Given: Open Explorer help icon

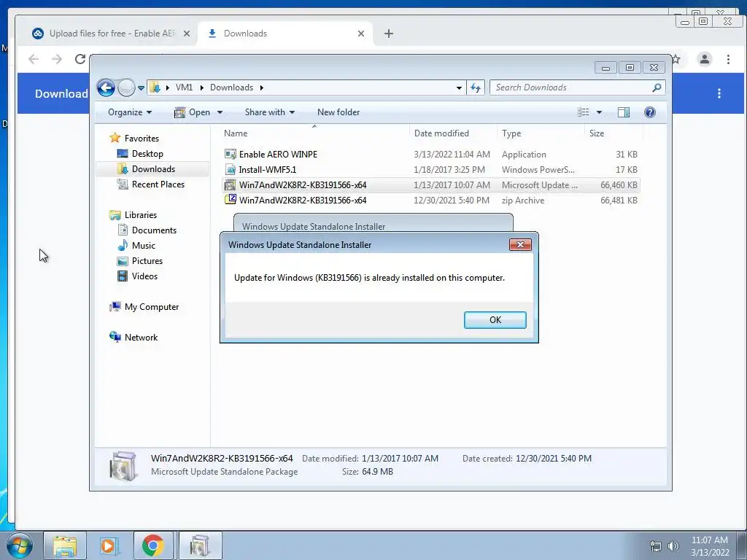Looking at the screenshot, I should pos(650,112).
